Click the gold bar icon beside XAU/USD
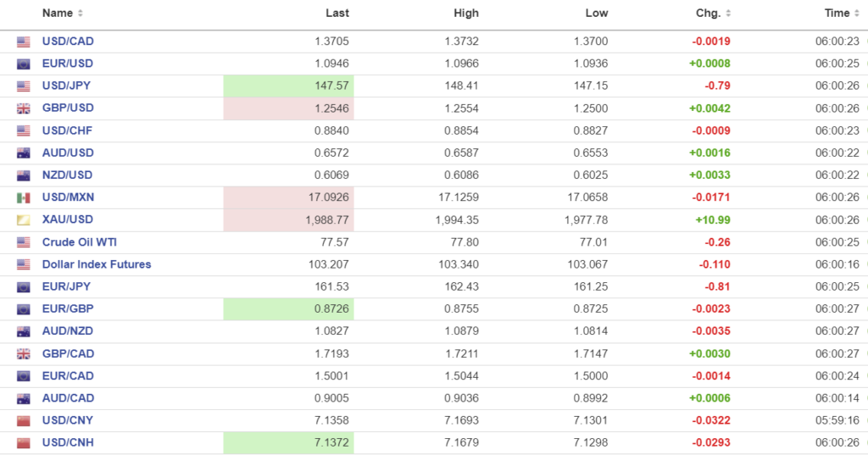 pos(23,220)
